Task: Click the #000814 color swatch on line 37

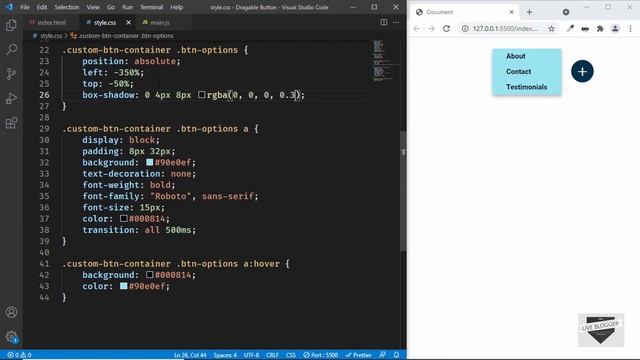Action: (124, 218)
